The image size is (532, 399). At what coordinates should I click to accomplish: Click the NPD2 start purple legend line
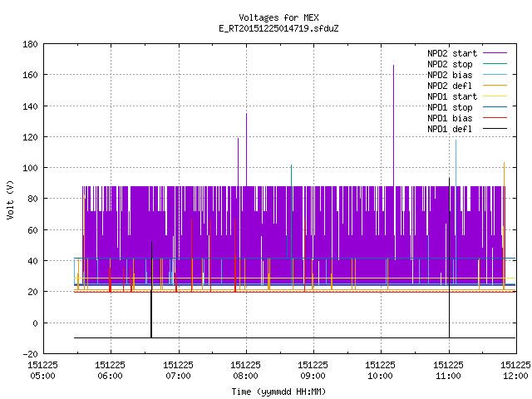[x=495, y=53]
